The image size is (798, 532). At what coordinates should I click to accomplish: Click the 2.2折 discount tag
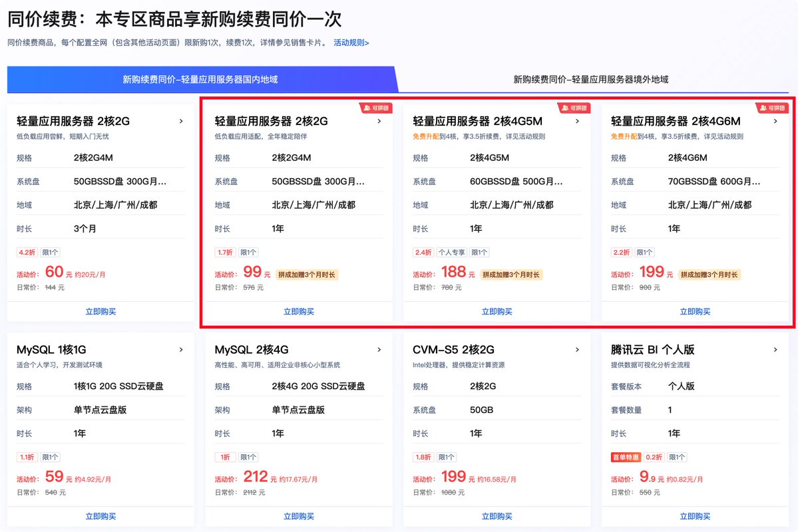pyautogui.click(x=622, y=252)
